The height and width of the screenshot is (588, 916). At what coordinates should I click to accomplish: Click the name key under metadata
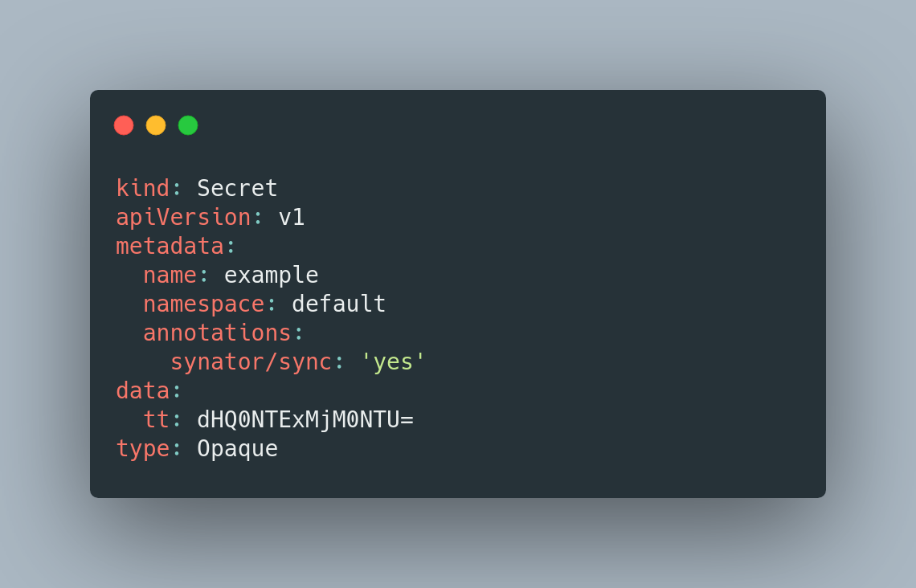(x=170, y=275)
